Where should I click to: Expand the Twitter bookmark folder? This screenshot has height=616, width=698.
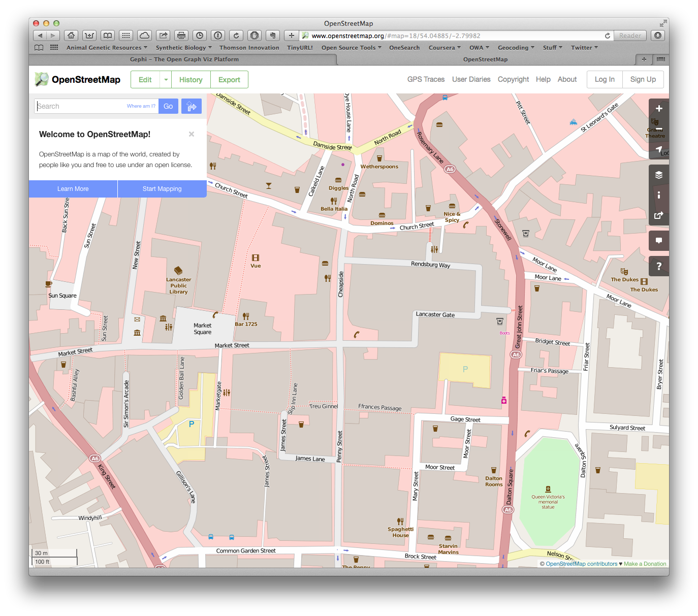coord(584,48)
